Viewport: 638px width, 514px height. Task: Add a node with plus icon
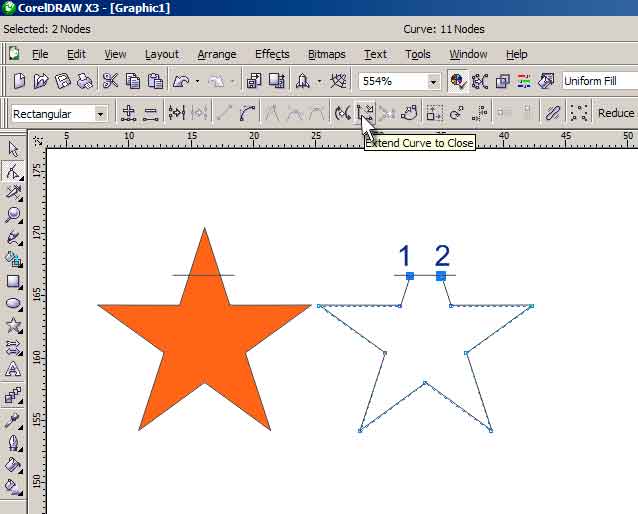(129, 113)
